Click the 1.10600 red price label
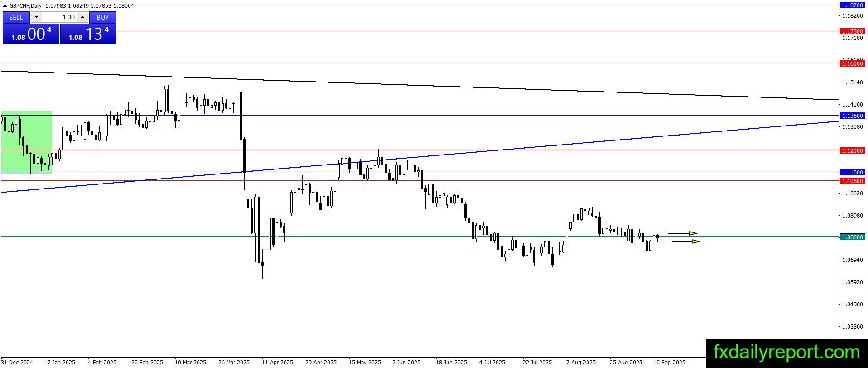The width and height of the screenshot is (868, 368). [x=853, y=181]
